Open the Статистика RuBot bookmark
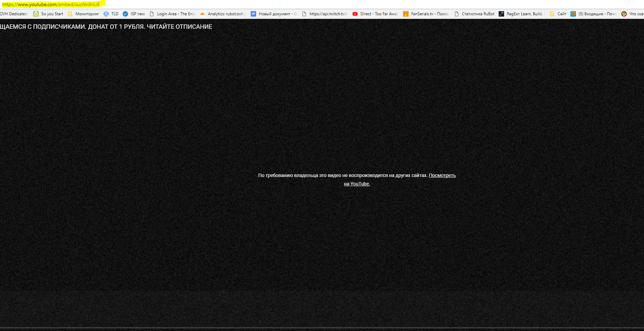 click(478, 14)
